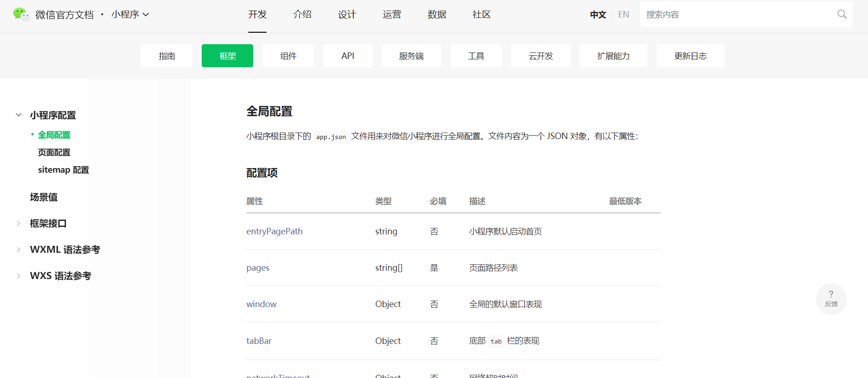Click the 类型 column header
The height and width of the screenshot is (378, 868).
[384, 201]
